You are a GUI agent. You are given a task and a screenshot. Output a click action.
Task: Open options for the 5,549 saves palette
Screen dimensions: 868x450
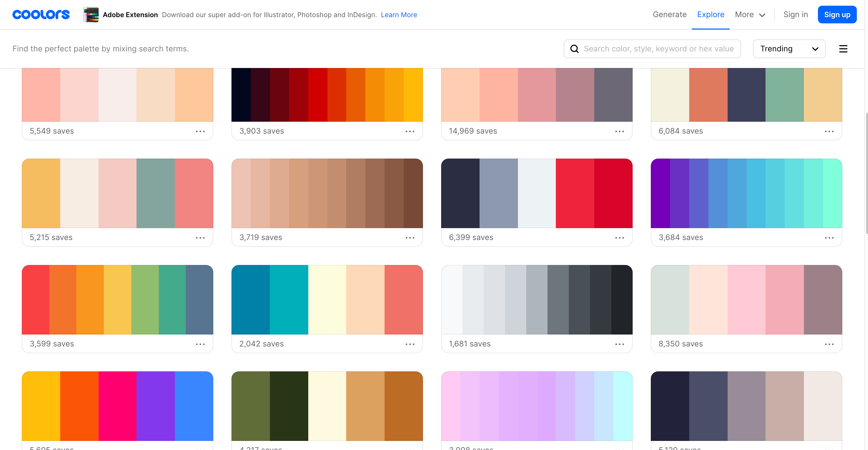pyautogui.click(x=200, y=132)
